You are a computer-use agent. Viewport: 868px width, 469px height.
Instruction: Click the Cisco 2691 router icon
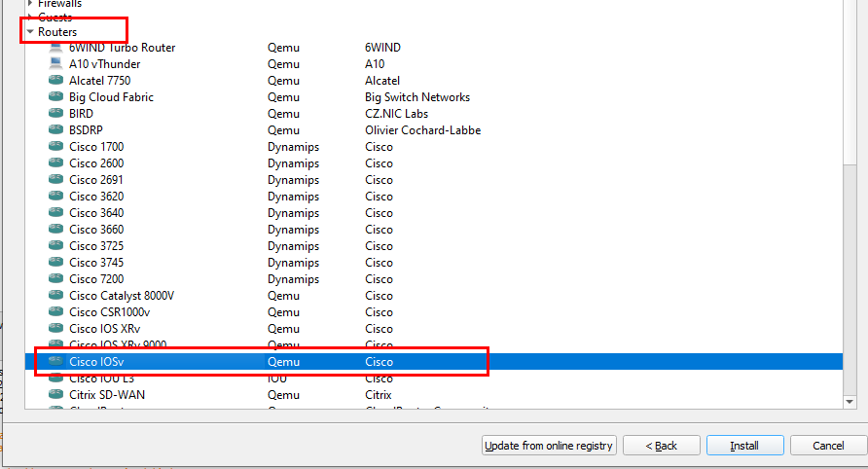pyautogui.click(x=55, y=180)
